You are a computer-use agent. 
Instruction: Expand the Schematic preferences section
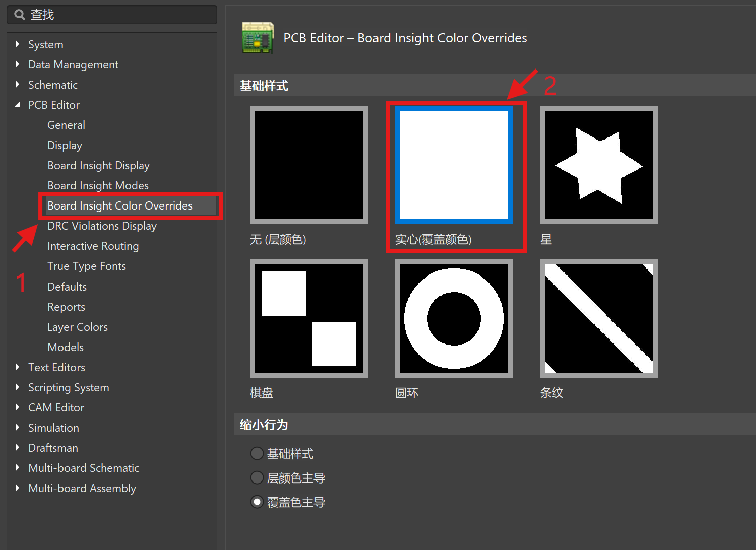(17, 85)
